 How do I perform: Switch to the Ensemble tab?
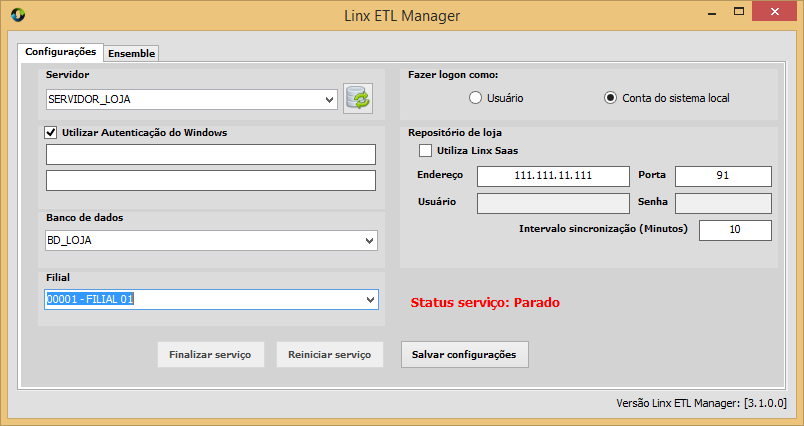131,53
